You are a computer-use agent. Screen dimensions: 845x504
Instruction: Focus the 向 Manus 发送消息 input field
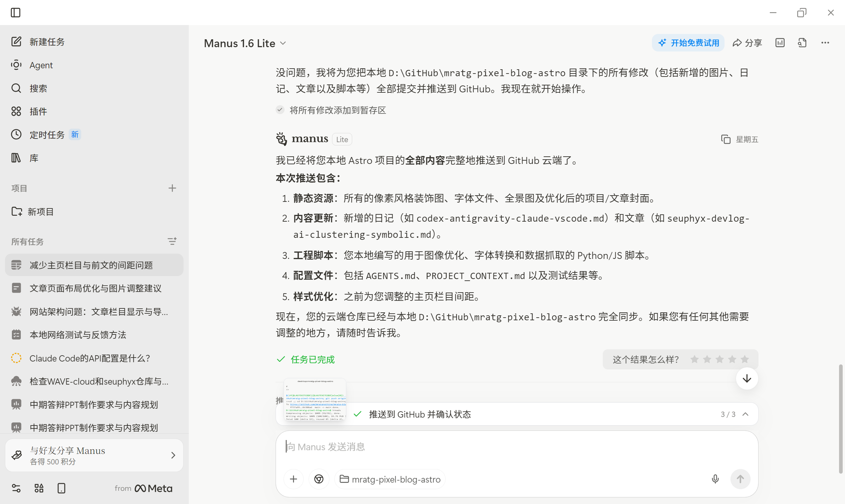(x=517, y=447)
